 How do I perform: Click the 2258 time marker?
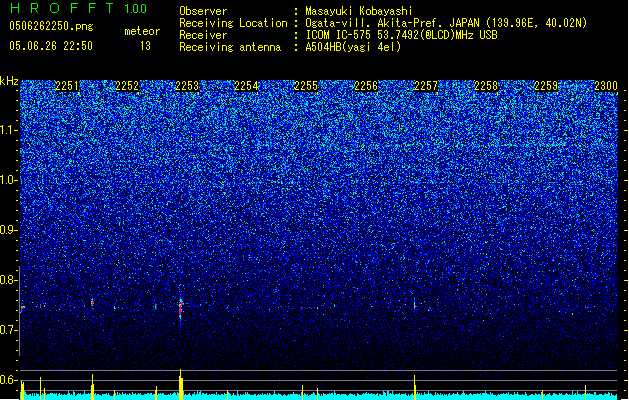coord(486,86)
